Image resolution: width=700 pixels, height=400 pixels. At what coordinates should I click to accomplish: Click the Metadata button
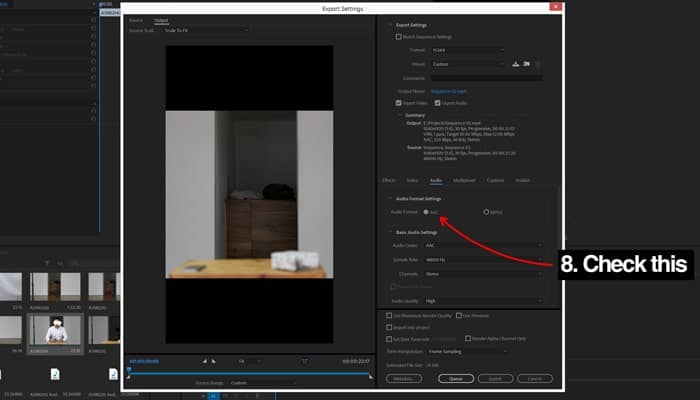404,378
